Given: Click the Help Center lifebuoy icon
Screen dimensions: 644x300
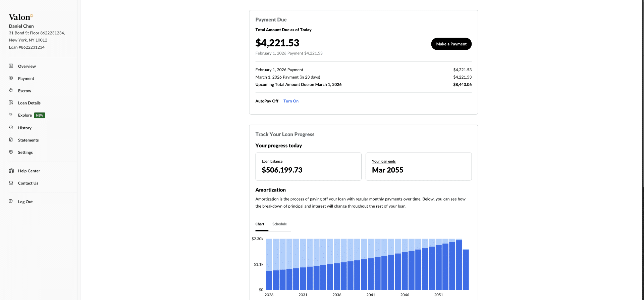Looking at the screenshot, I should coord(11,171).
